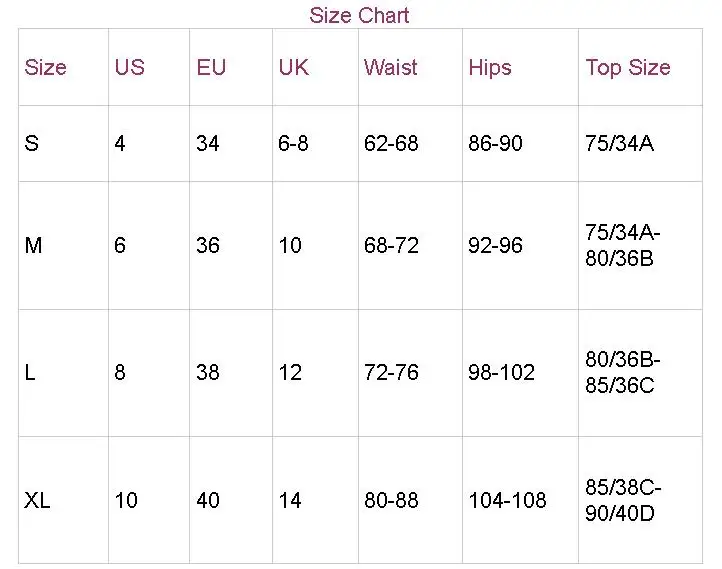Select waist value 62-68

[x=391, y=143]
